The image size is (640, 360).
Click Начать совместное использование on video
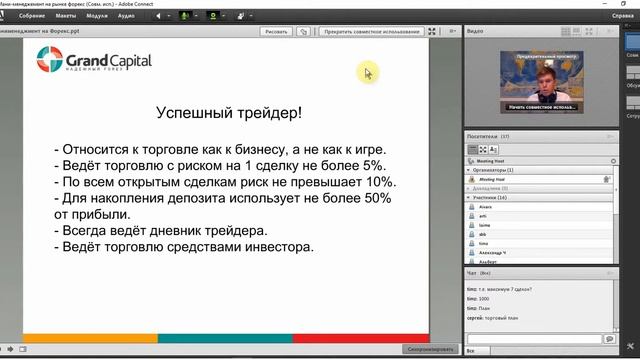542,107
